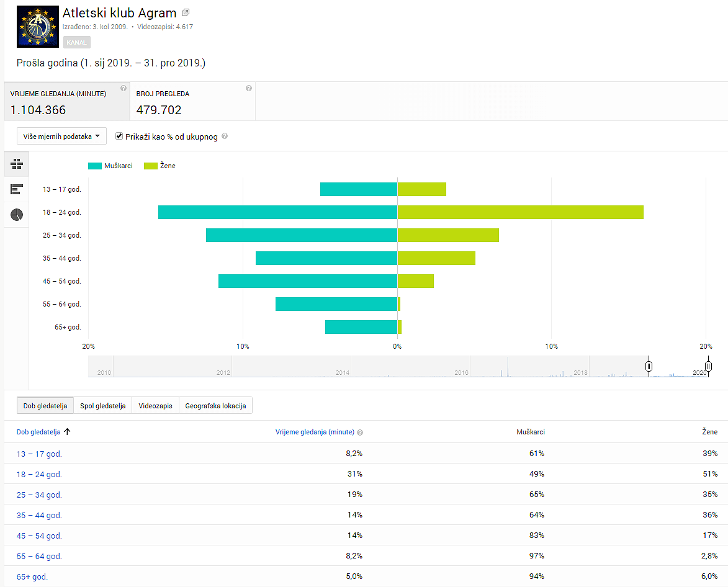Select the Spol gledatelja tab

103,406
